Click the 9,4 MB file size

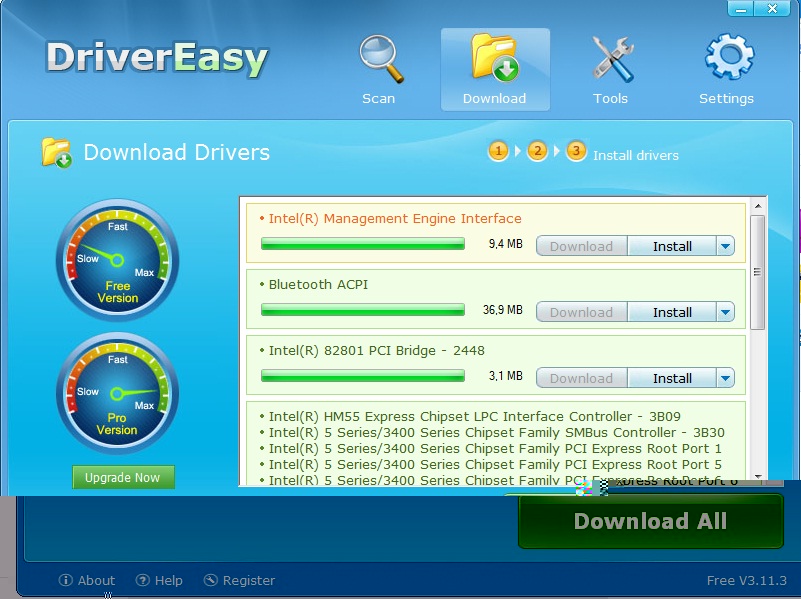(x=506, y=244)
